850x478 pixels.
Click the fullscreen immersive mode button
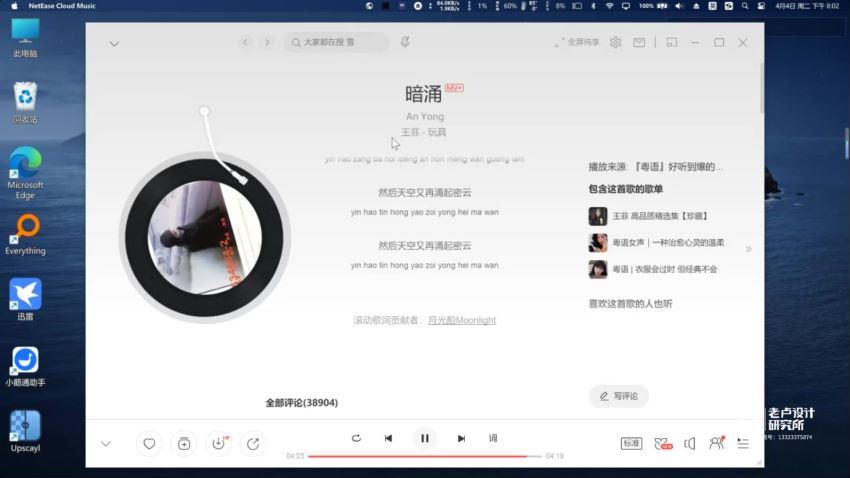[x=577, y=42]
